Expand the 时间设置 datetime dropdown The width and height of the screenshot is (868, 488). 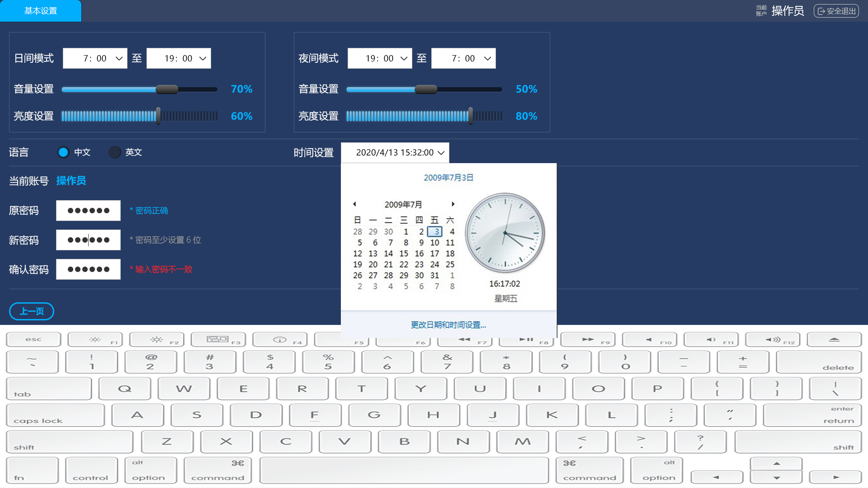395,153
